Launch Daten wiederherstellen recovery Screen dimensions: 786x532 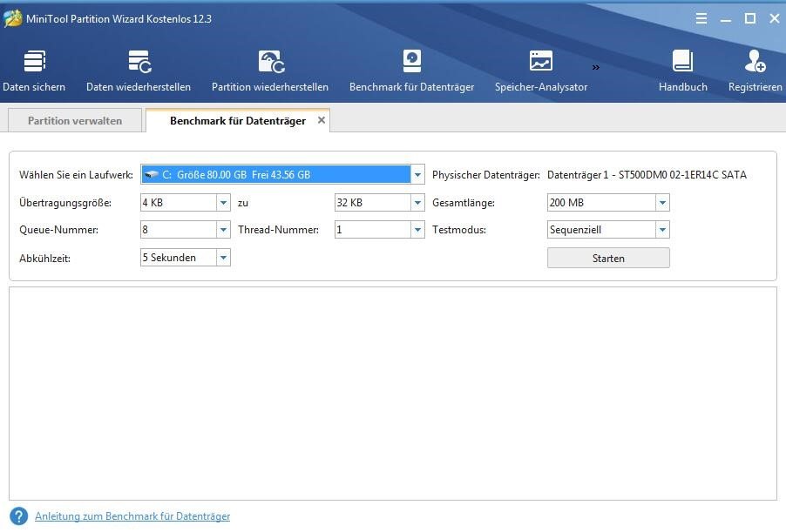click(139, 71)
